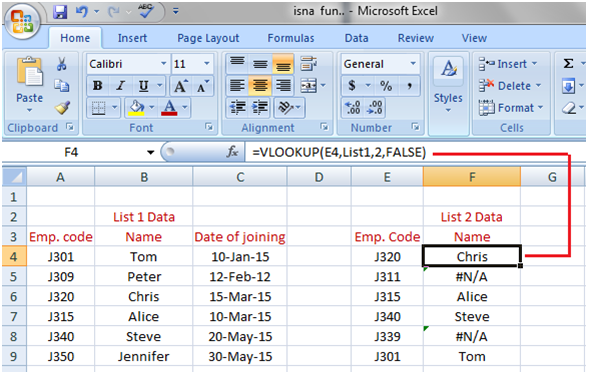Screen dimensions: 589x374
Task: Switch to the Formulas tab
Action: (291, 38)
